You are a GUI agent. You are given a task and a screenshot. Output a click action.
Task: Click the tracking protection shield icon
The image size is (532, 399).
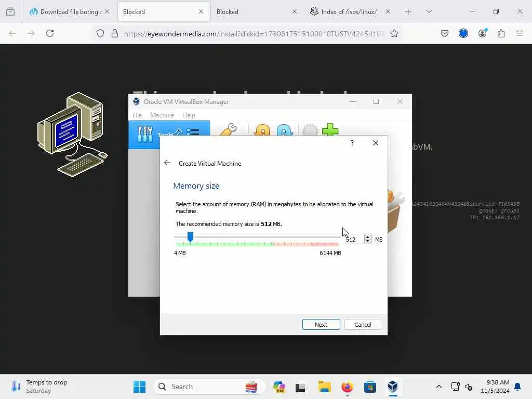click(100, 33)
